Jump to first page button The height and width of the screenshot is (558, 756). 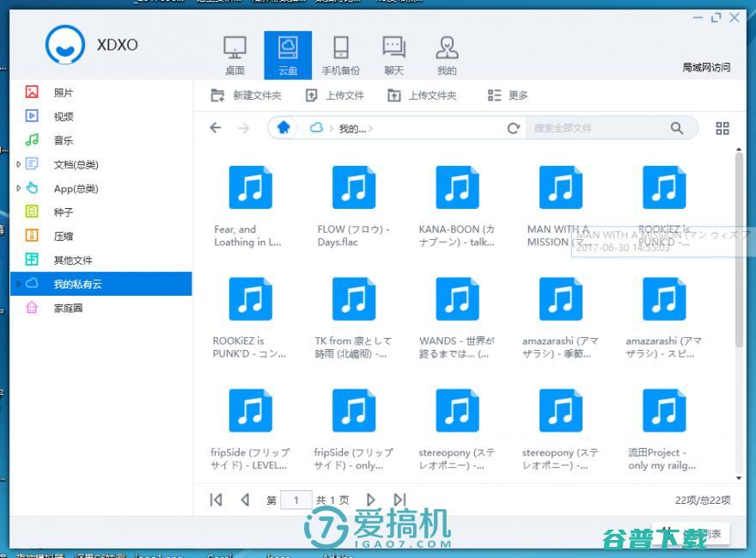click(216, 500)
